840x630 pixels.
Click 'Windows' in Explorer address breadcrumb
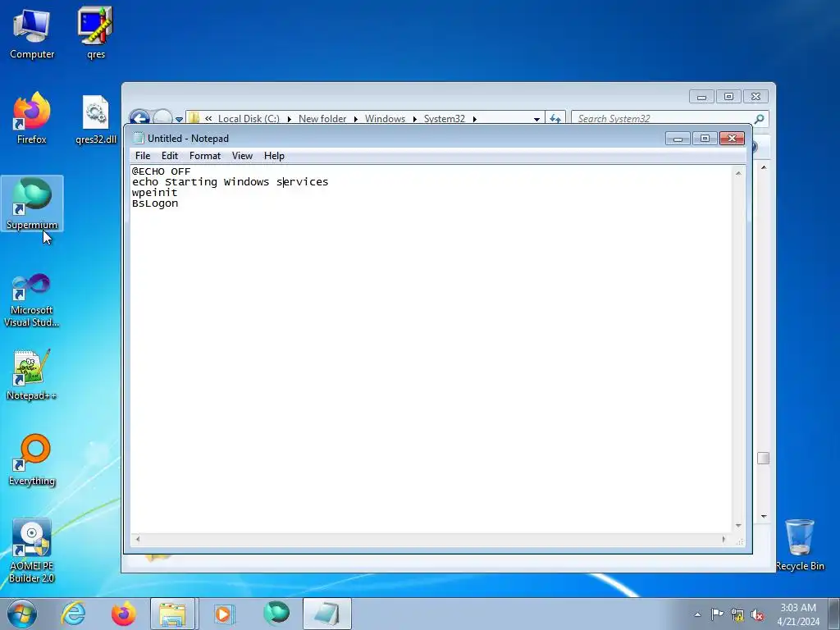tap(385, 119)
